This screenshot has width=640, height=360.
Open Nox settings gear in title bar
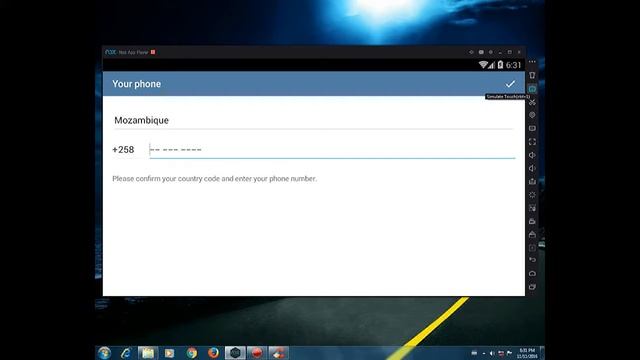point(491,52)
